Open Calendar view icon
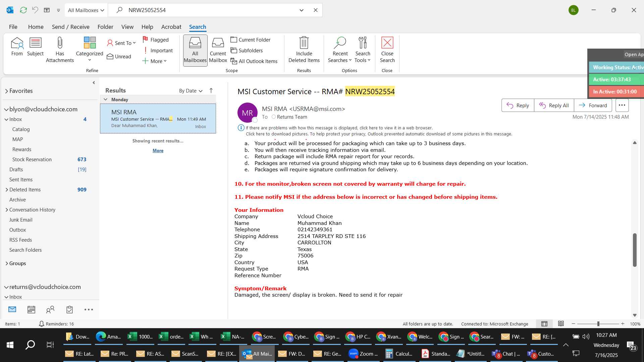Screen dimensions: 644x362 point(31,309)
